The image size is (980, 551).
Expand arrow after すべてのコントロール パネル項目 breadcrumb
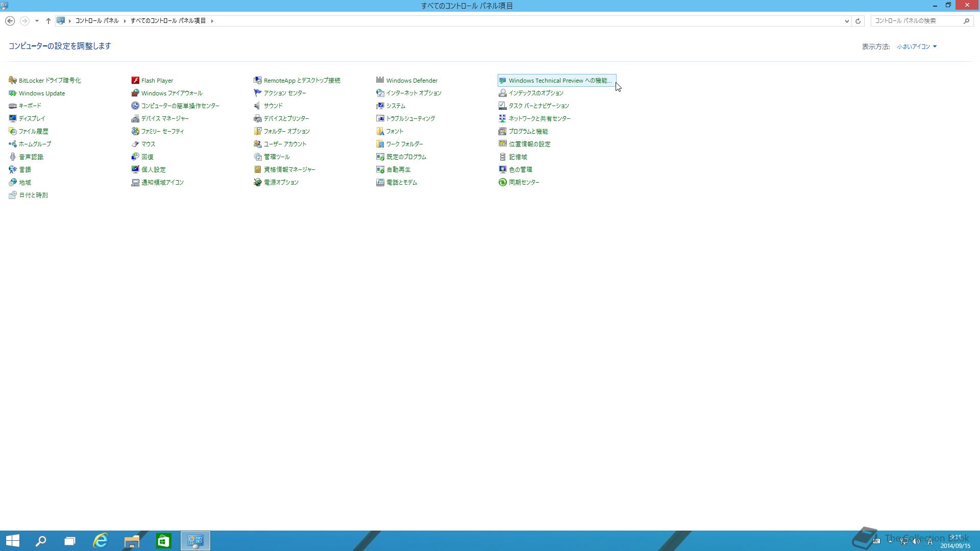tap(212, 21)
